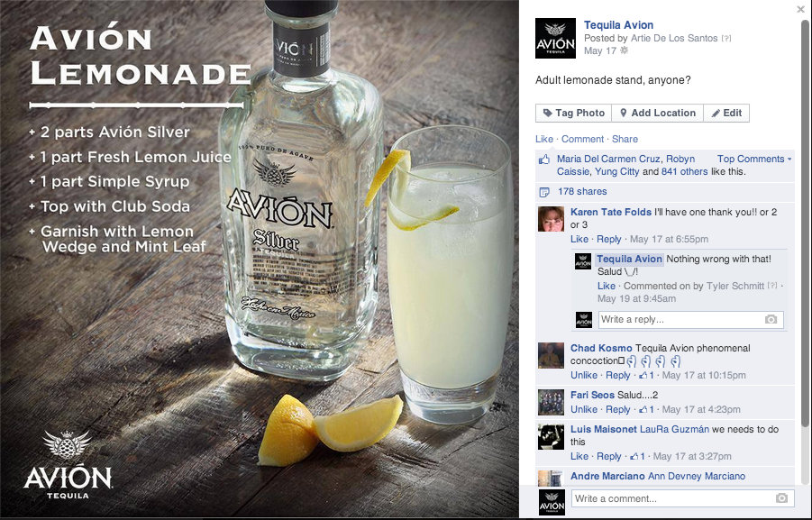Expand the Top Comments dropdown
Screen dimensions: 812x520
coord(754,159)
